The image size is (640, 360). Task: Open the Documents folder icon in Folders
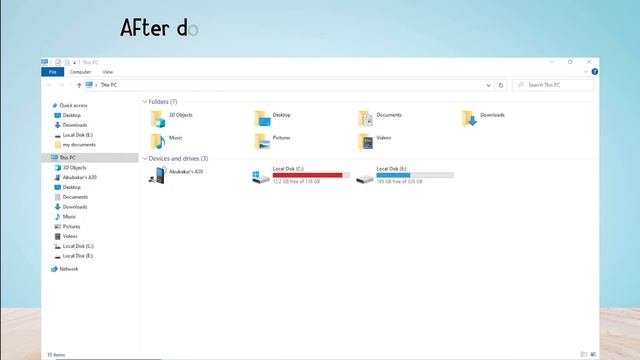click(x=366, y=119)
